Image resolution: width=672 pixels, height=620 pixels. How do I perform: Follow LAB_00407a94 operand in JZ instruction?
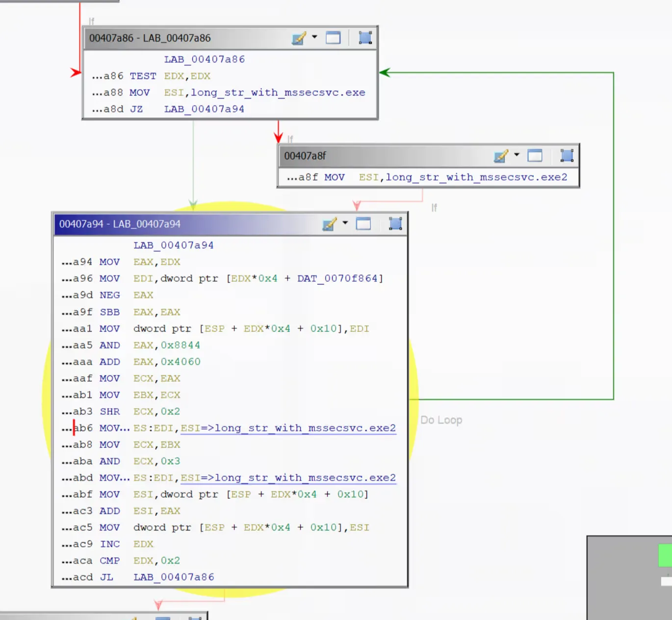[204, 109]
